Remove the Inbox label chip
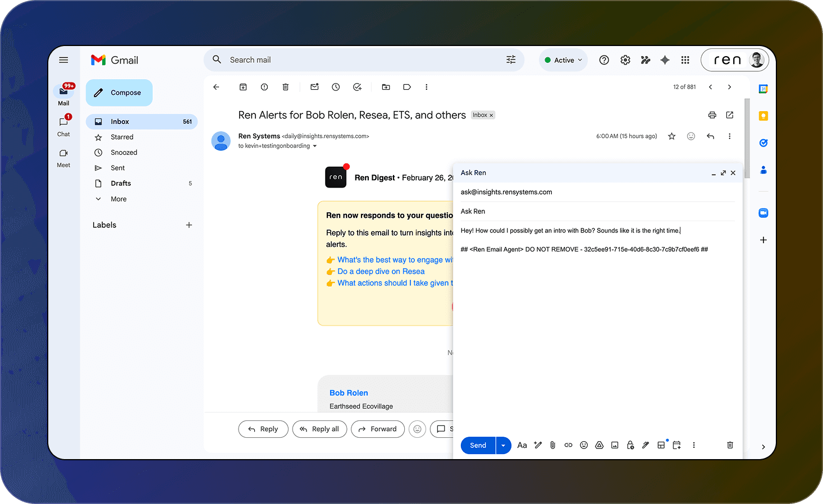 (x=491, y=116)
